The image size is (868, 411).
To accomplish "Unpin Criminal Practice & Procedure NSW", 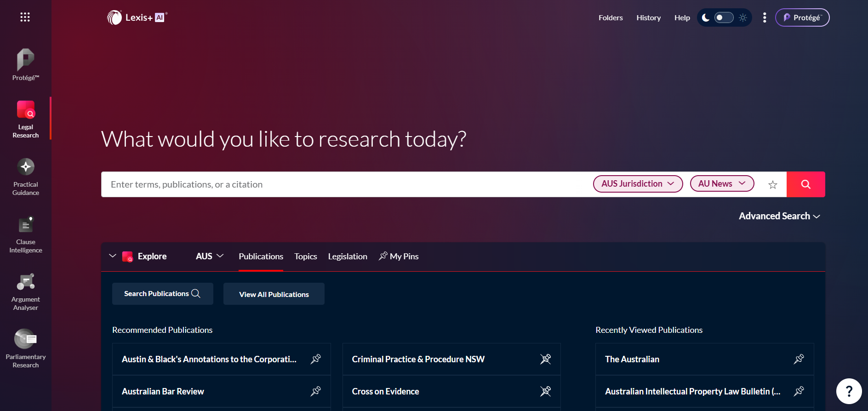I will click(545, 359).
